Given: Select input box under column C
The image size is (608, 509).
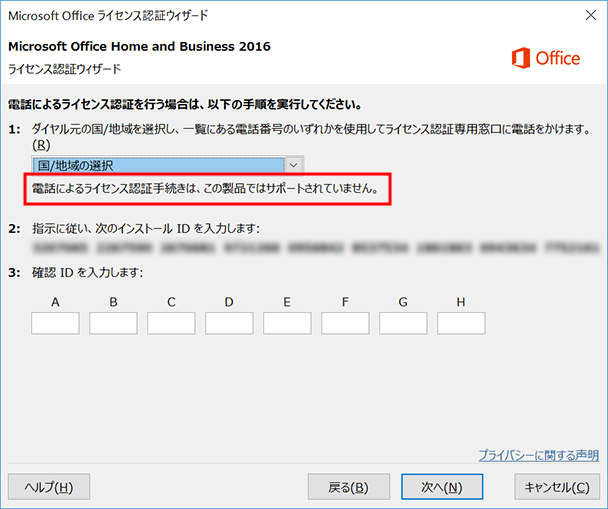Looking at the screenshot, I should (x=171, y=323).
